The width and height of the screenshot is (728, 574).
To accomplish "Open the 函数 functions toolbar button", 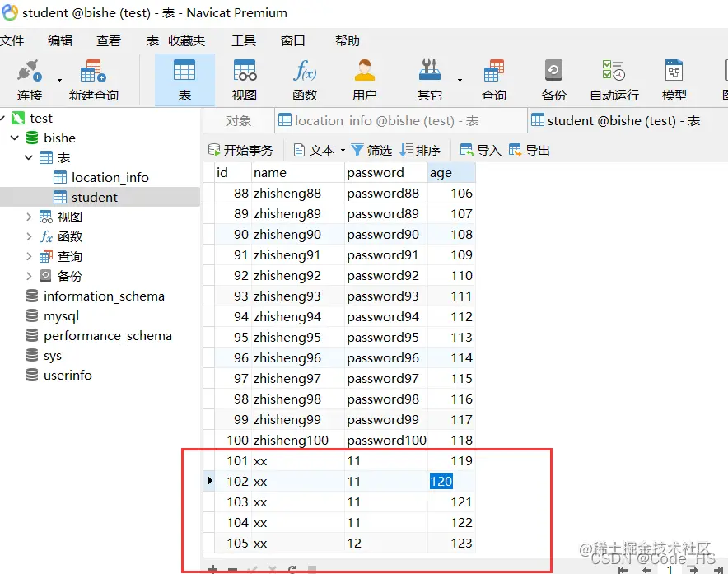I will tap(305, 80).
